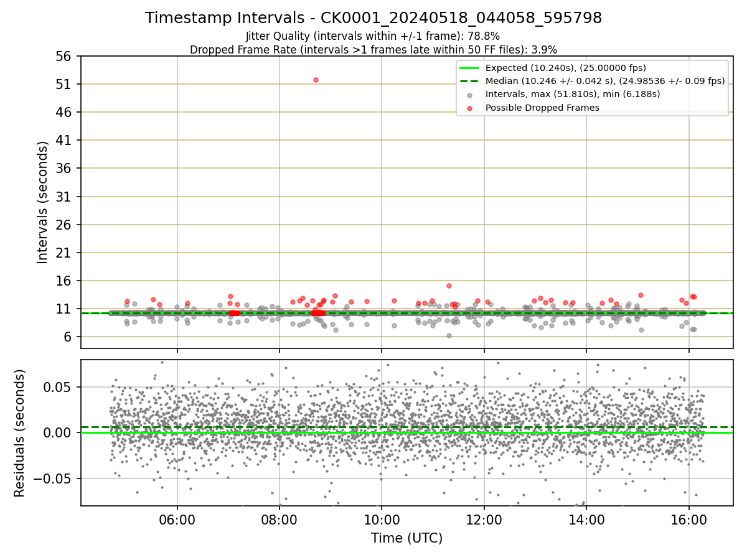Click the legend entry Expected (10.240s), (25.00000 fps)

[x=566, y=68]
